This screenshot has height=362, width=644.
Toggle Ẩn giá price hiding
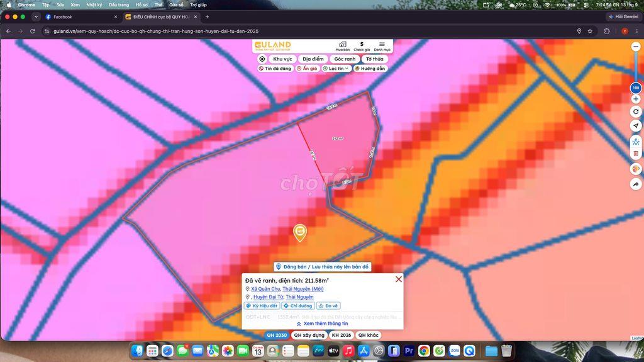point(307,68)
